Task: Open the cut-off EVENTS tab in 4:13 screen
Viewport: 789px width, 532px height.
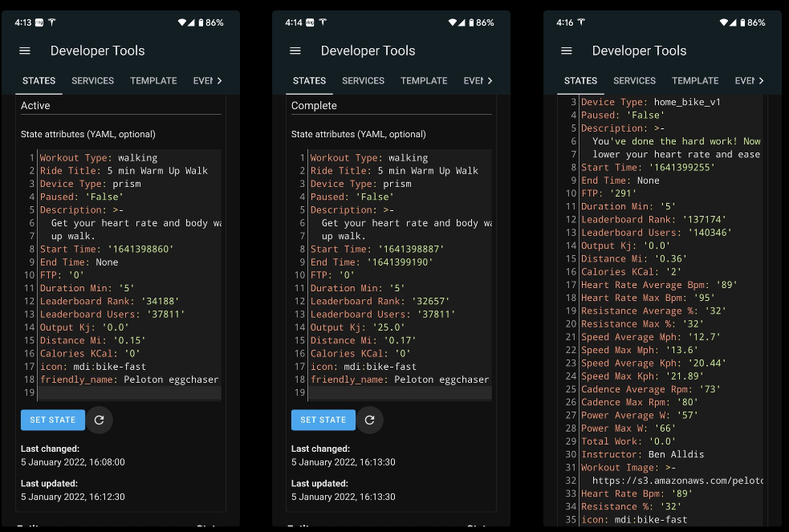Action: (x=203, y=80)
